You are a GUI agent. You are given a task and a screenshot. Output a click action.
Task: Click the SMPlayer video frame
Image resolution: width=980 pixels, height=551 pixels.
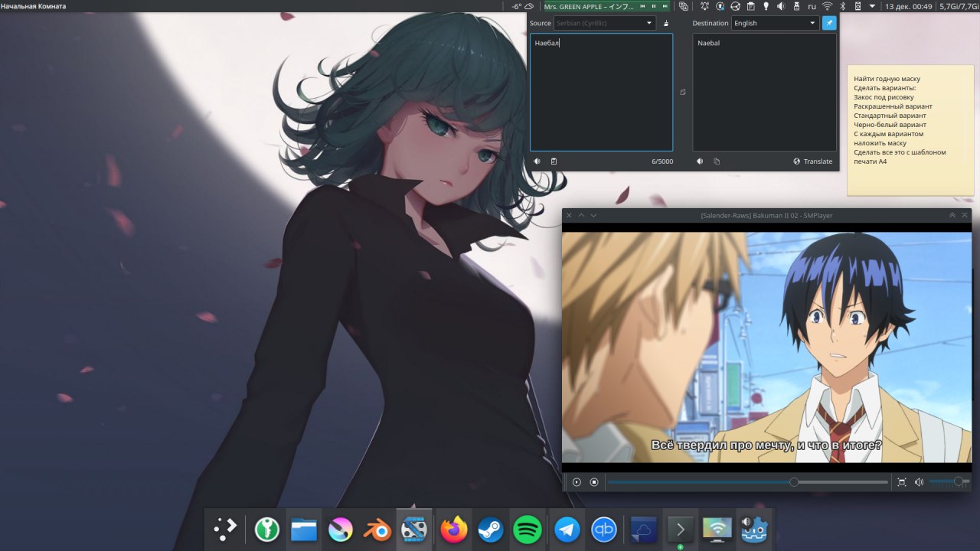[766, 347]
